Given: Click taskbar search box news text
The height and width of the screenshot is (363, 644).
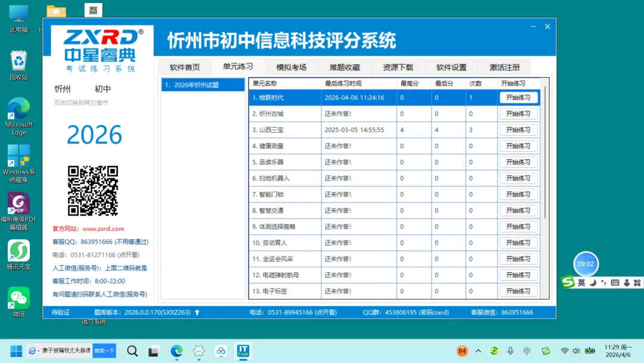Looking at the screenshot, I should [66, 350].
